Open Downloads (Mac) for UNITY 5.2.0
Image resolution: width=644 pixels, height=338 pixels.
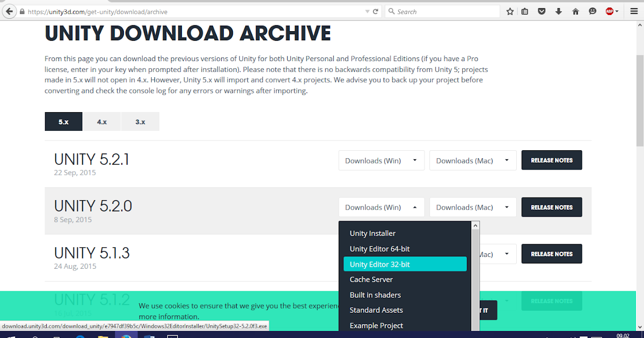coord(473,207)
